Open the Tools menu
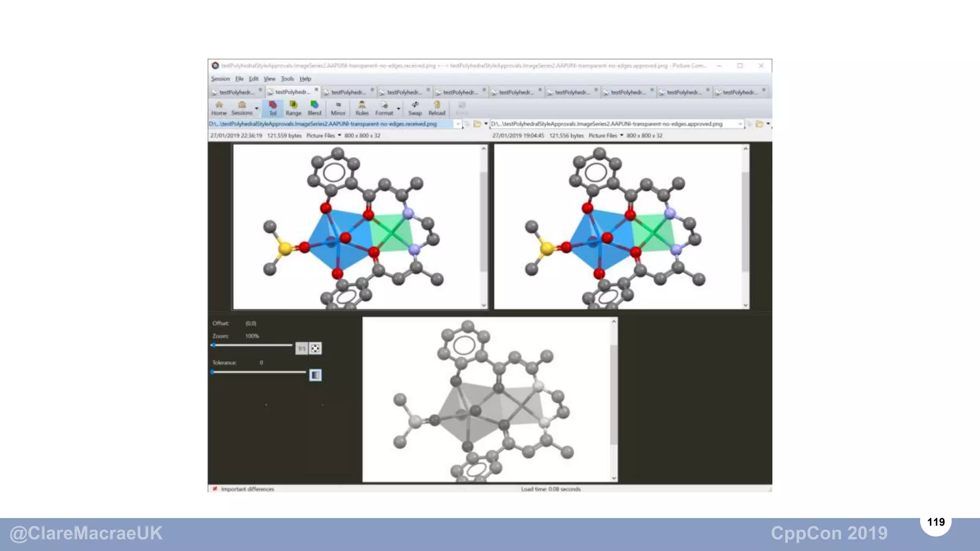This screenshot has width=980, height=551. [287, 79]
